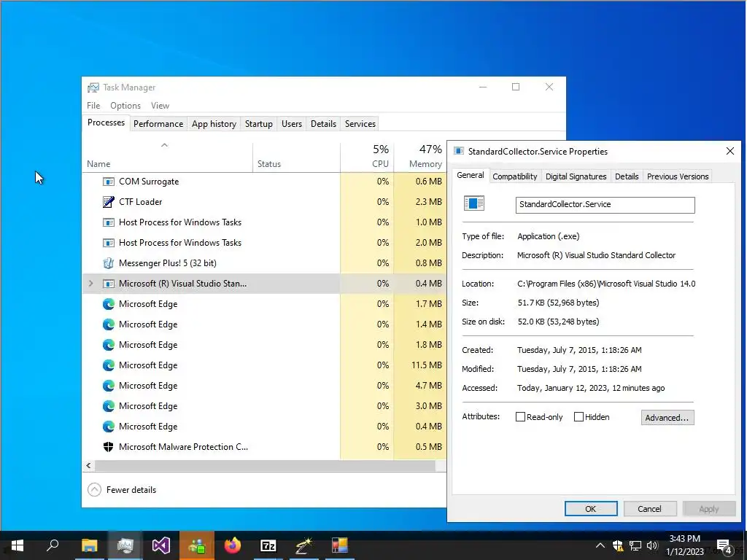747x560 pixels.
Task: Switch to the App history tab
Action: (x=214, y=124)
